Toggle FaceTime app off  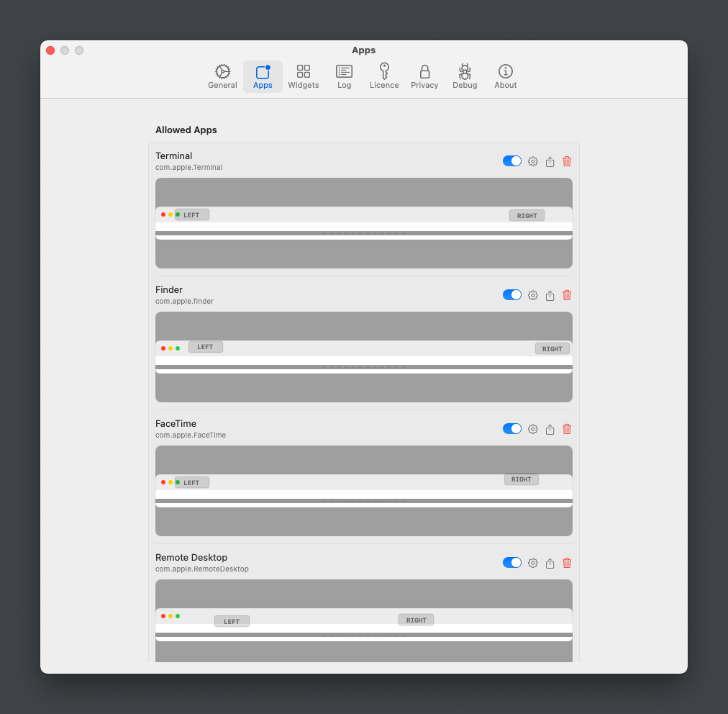tap(511, 429)
